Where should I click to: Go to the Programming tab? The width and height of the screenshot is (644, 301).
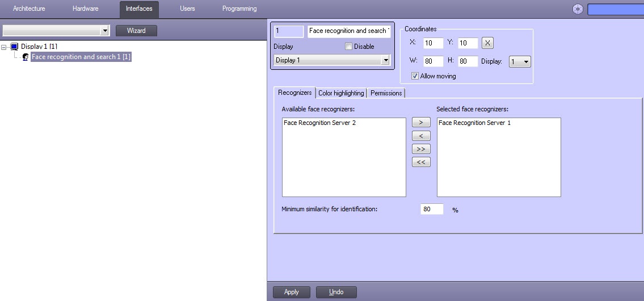coord(239,9)
